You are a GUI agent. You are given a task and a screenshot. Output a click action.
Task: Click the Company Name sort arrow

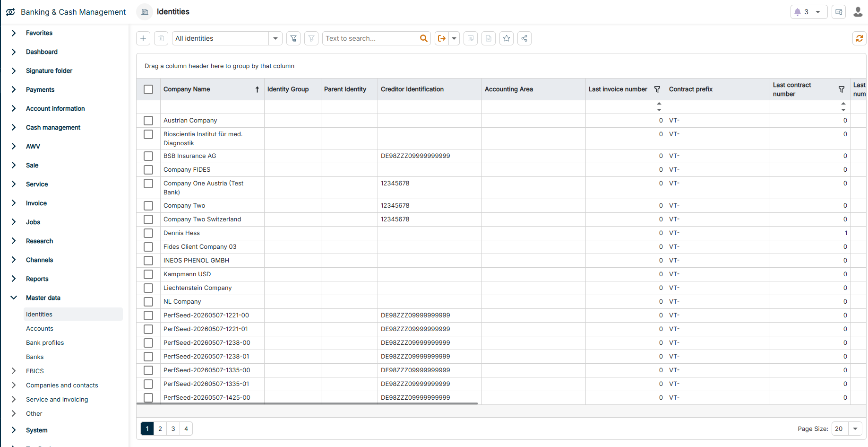pyautogui.click(x=257, y=89)
